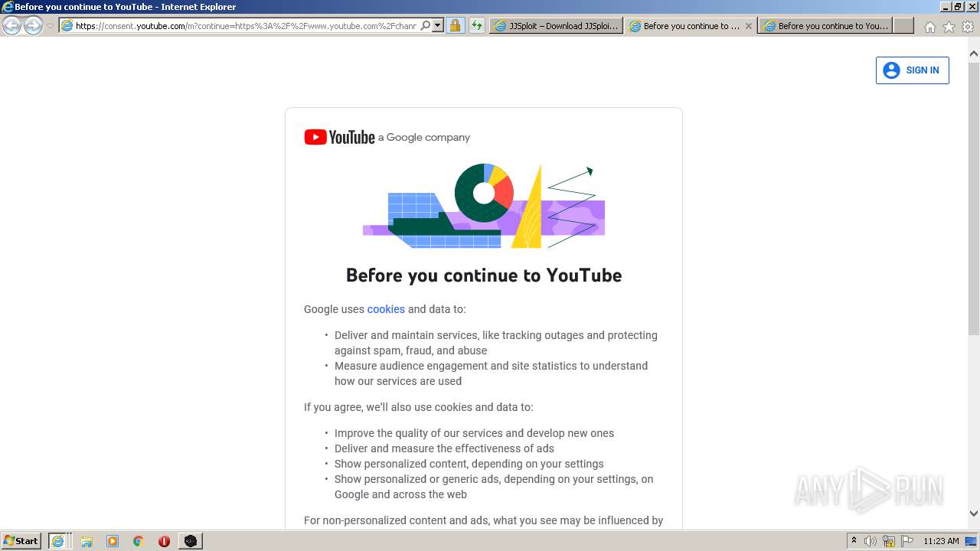The height and width of the screenshot is (551, 980).
Task: Click 'Show personalized content' bullet text
Action: pos(469,464)
